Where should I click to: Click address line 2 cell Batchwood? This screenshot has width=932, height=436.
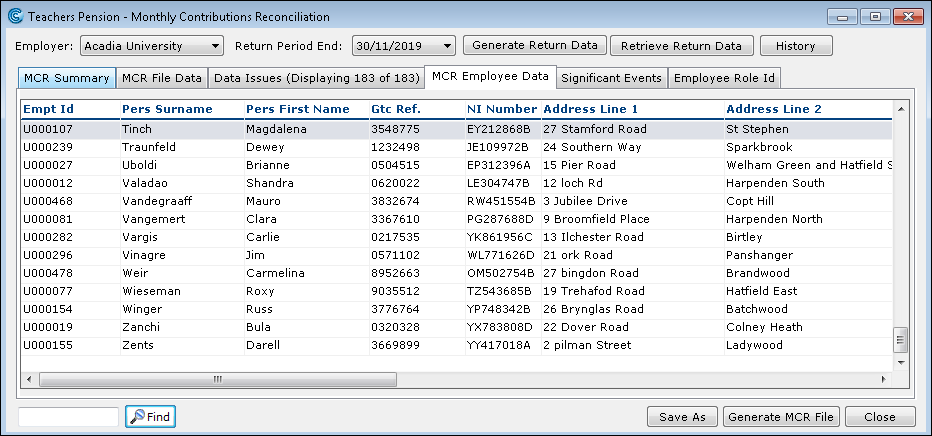point(808,309)
